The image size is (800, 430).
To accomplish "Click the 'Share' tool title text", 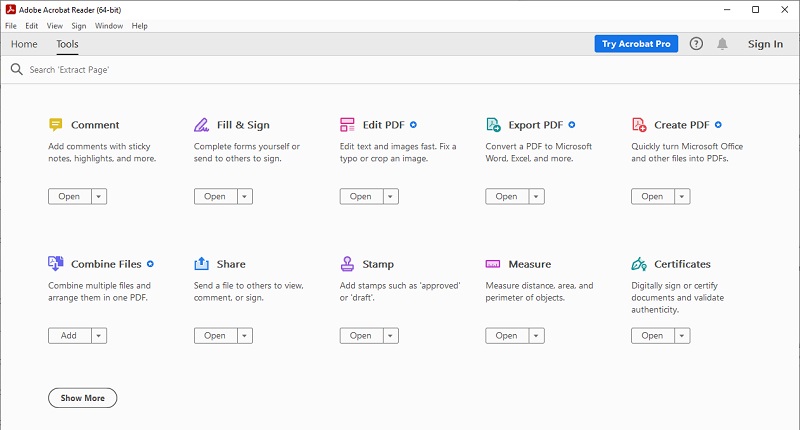I will click(231, 264).
